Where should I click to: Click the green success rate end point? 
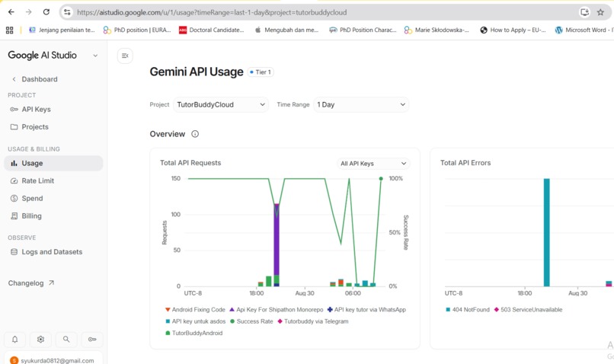pyautogui.click(x=381, y=178)
